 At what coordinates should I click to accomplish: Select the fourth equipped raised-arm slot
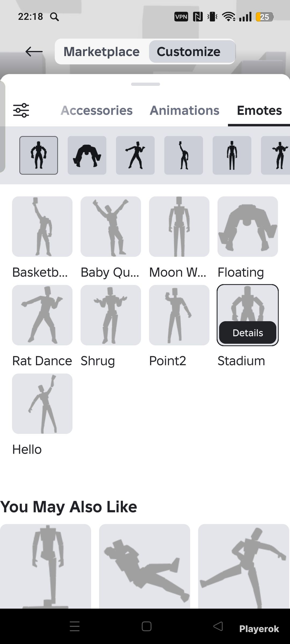click(x=184, y=155)
